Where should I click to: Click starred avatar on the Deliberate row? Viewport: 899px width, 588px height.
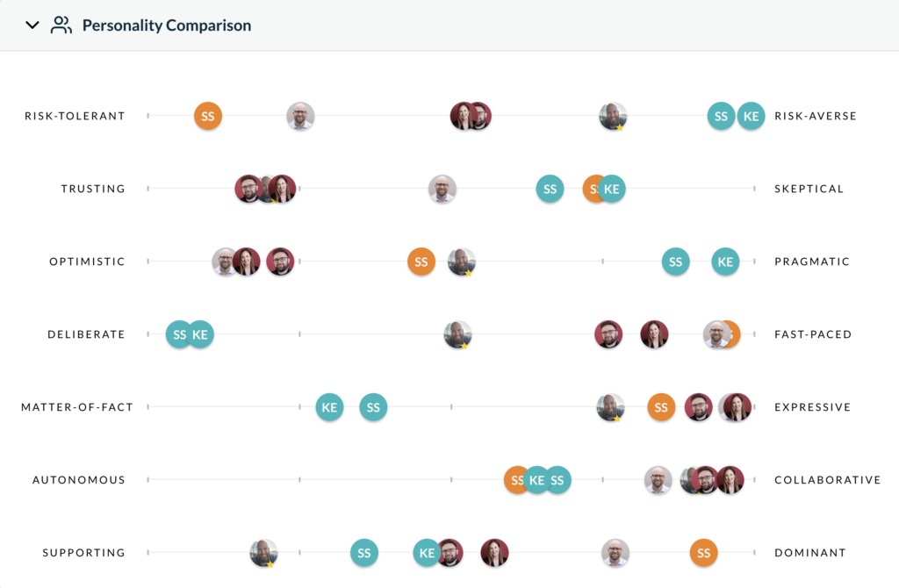(457, 334)
